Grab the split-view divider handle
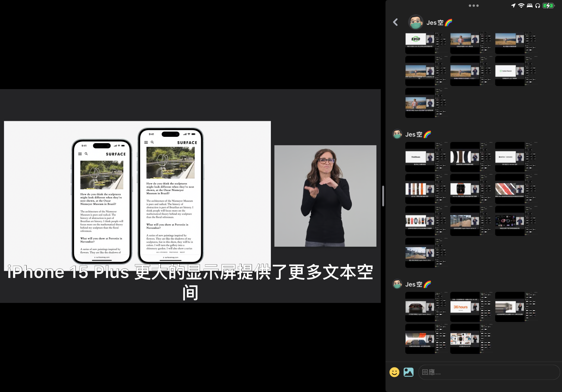The image size is (562, 392). tap(383, 196)
